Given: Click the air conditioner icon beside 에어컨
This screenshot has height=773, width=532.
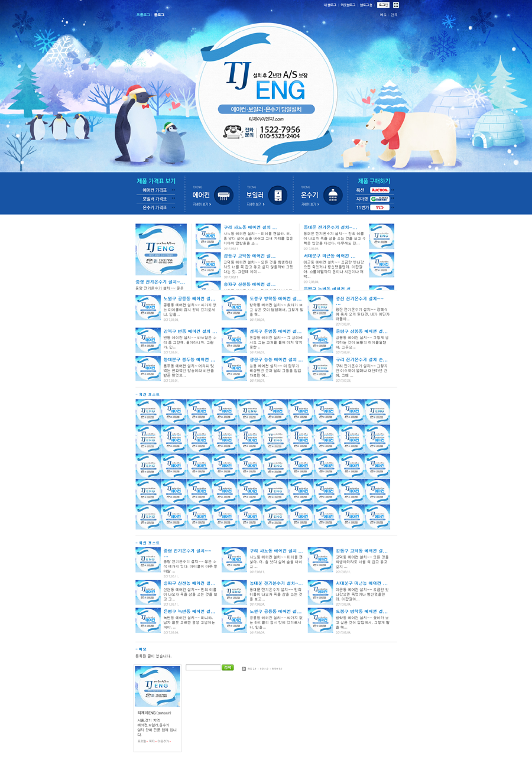Looking at the screenshot, I should pyautogui.click(x=224, y=195).
